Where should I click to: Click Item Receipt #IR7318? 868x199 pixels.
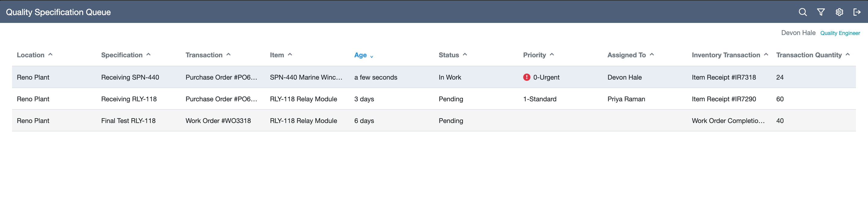[x=724, y=77]
